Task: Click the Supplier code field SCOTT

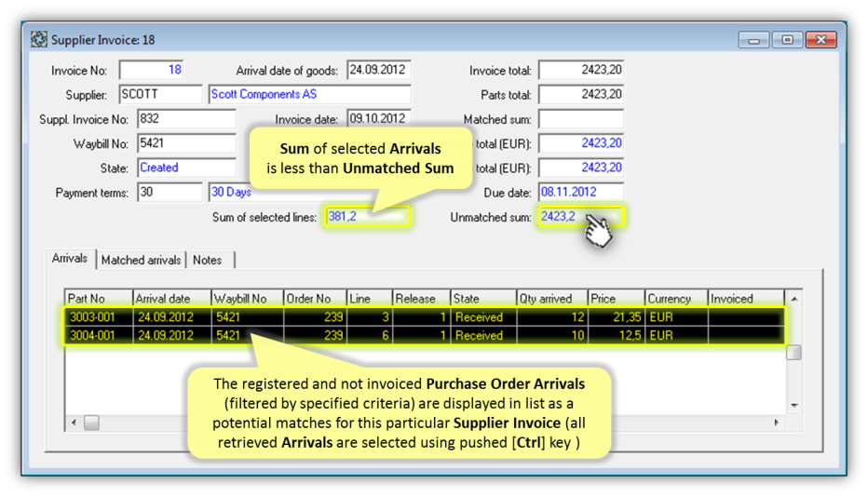Action: 160,94
